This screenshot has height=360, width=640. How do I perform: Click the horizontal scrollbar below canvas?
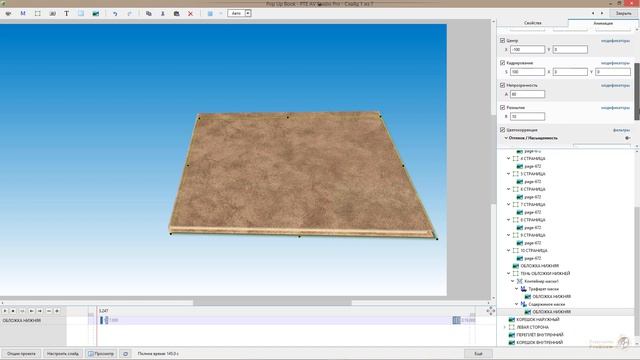(272, 303)
